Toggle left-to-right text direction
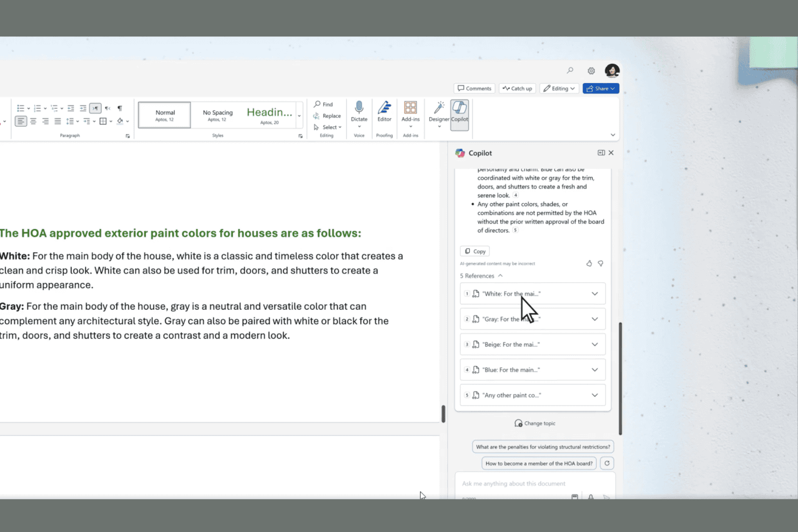The height and width of the screenshot is (532, 798). pyautogui.click(x=95, y=108)
